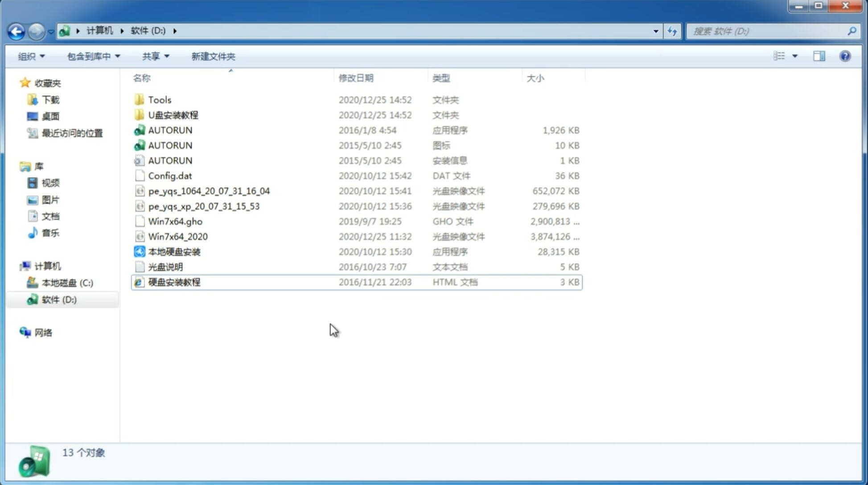This screenshot has height=485, width=868.
Task: Launch 本地硬盘安装 application
Action: click(x=174, y=251)
